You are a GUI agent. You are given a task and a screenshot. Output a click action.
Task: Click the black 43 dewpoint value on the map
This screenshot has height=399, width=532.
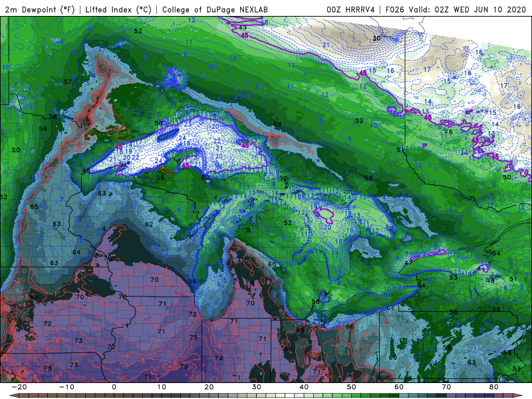click(x=243, y=27)
